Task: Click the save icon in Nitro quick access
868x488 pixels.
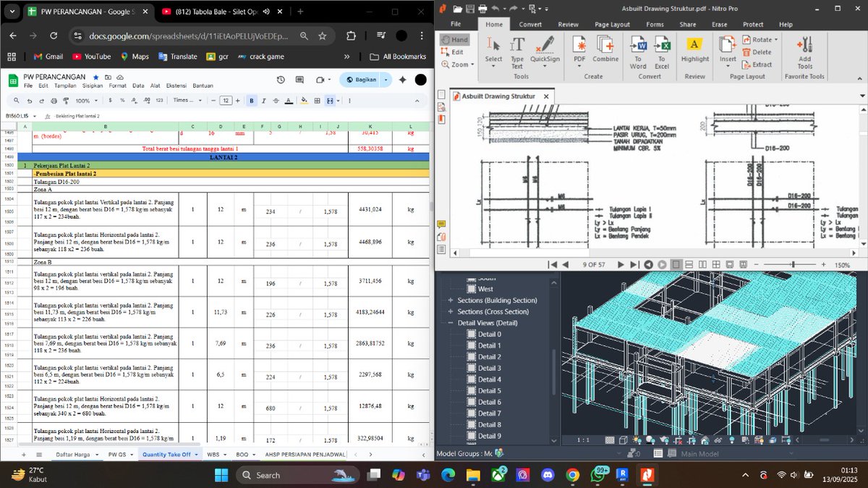Action: (469, 8)
